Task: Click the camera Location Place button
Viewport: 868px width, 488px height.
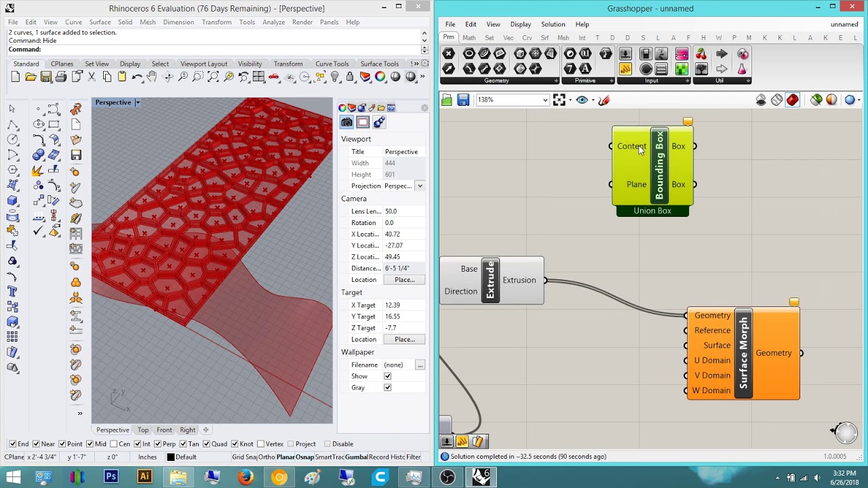Action: 404,280
